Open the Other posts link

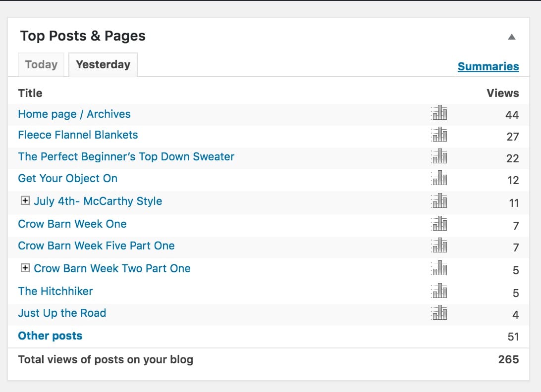coord(50,336)
